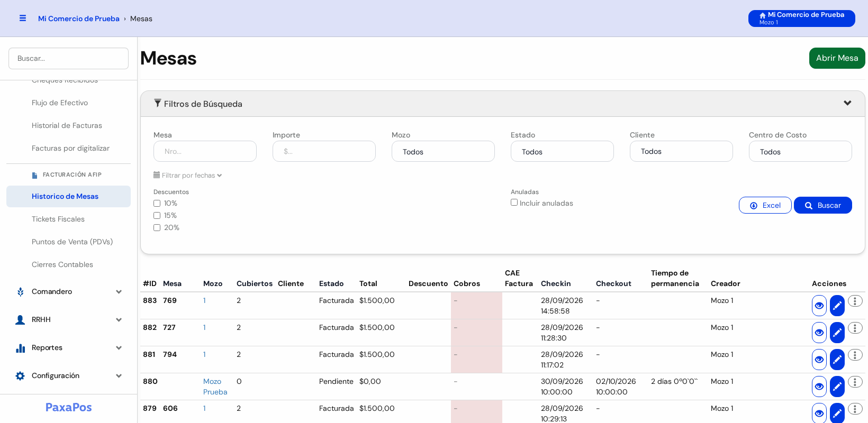This screenshot has width=868, height=423.
Task: Open Tickets Fiscales in sidebar
Action: [58, 219]
